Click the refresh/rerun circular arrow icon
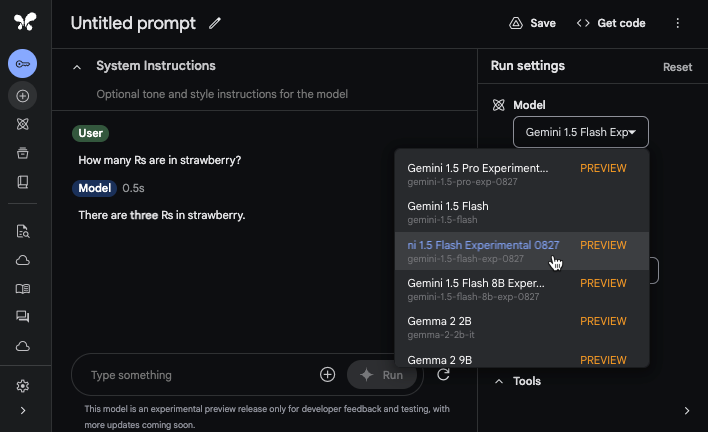The width and height of the screenshot is (708, 432). pyautogui.click(x=443, y=374)
